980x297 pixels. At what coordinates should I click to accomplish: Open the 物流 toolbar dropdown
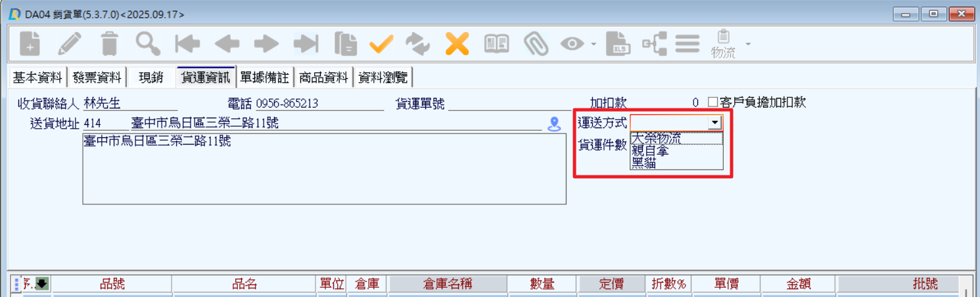pos(747,45)
